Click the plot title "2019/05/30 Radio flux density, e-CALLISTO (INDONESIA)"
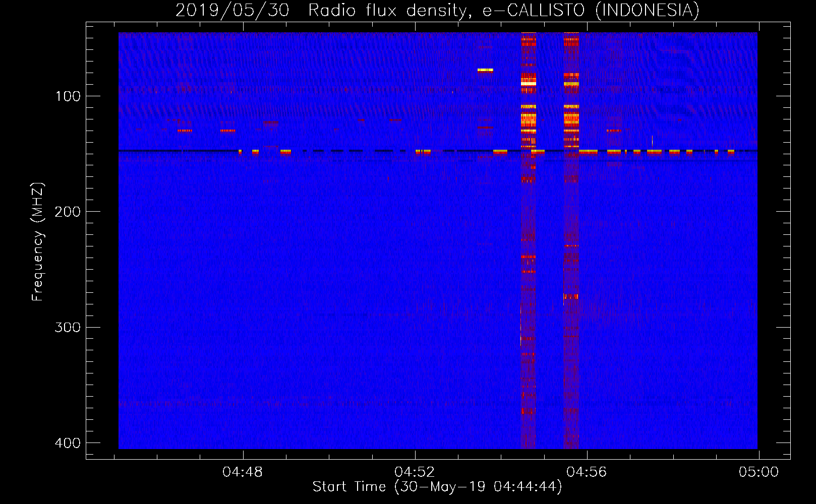 pos(437,11)
